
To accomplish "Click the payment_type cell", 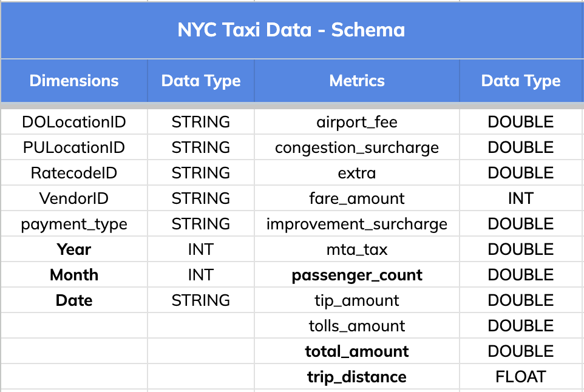I will coord(74,224).
